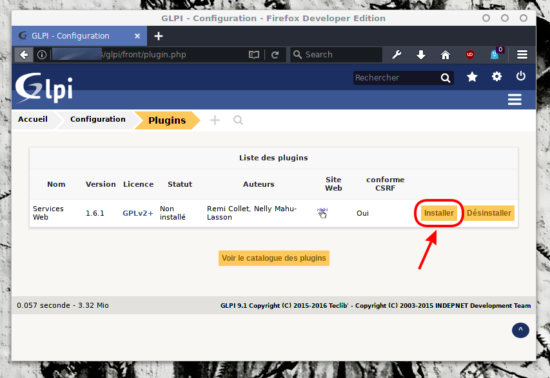Click Désinstaller for Services Web plugin
This screenshot has height=378, width=550.
(489, 213)
